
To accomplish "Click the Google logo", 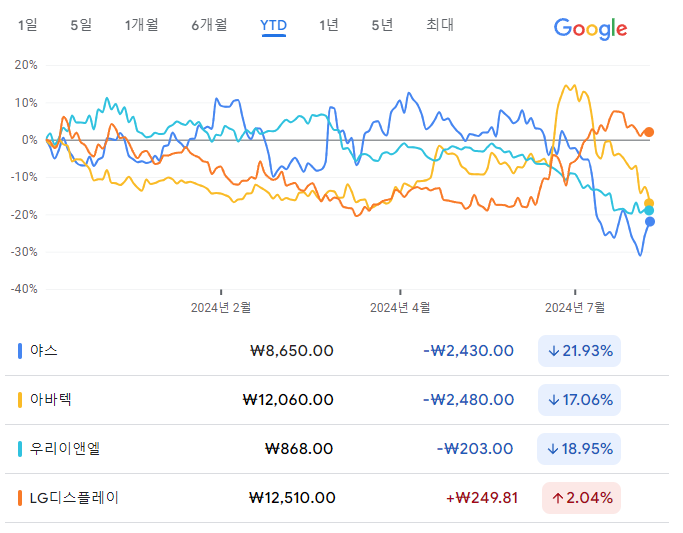I will [590, 29].
